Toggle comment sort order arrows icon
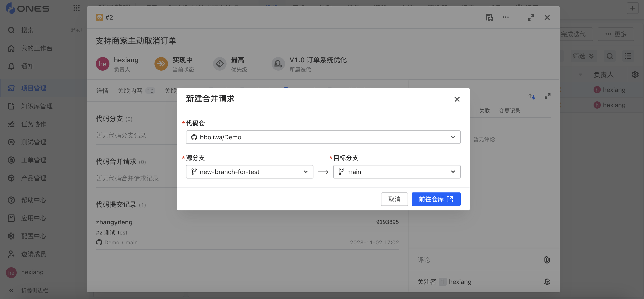644x299 pixels. point(531,96)
